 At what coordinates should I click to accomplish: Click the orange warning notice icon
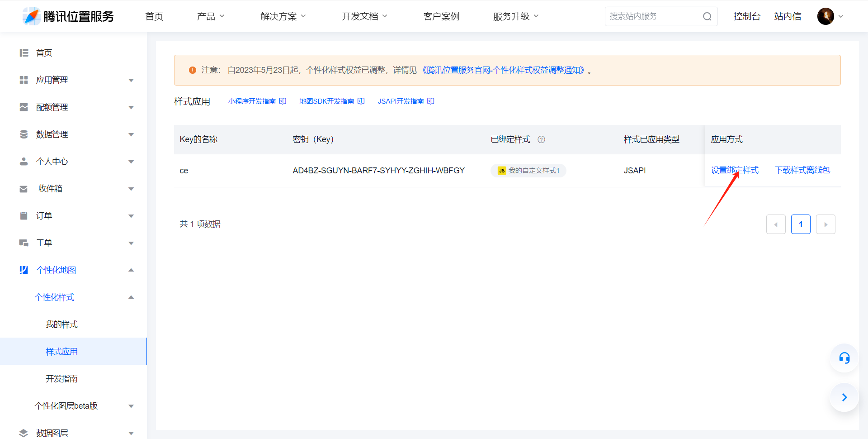tap(193, 70)
